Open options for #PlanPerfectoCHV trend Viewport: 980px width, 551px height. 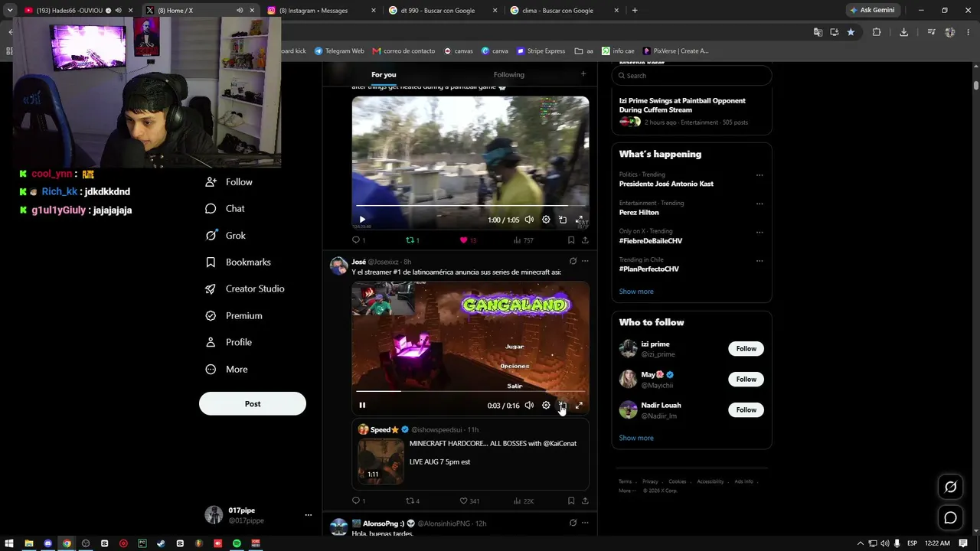point(759,260)
